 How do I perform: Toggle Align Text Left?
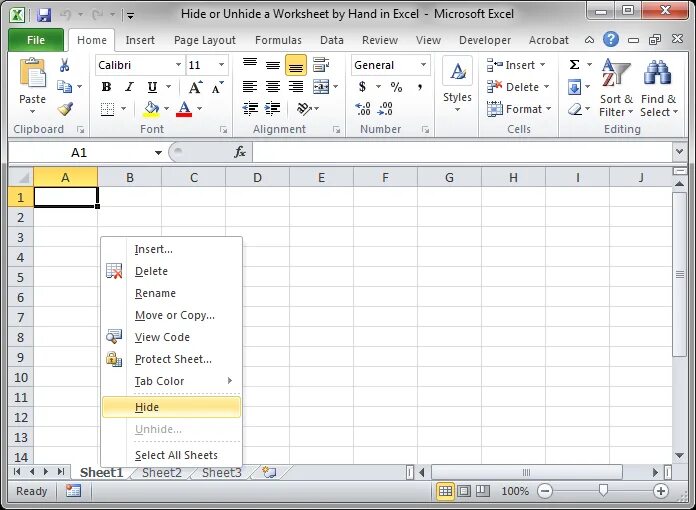[250, 87]
